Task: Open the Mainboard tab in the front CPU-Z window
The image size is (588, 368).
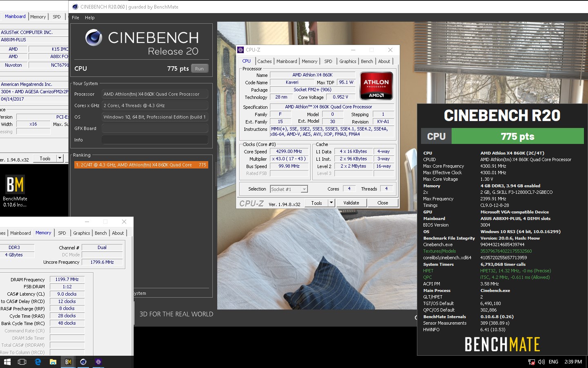Action: pyautogui.click(x=287, y=61)
